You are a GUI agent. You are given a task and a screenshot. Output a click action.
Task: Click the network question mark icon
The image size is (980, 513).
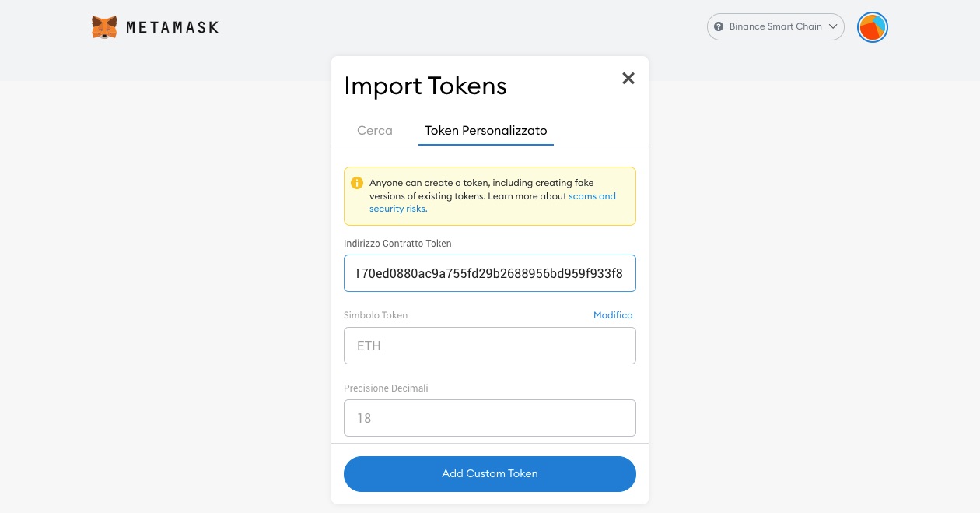click(x=719, y=26)
